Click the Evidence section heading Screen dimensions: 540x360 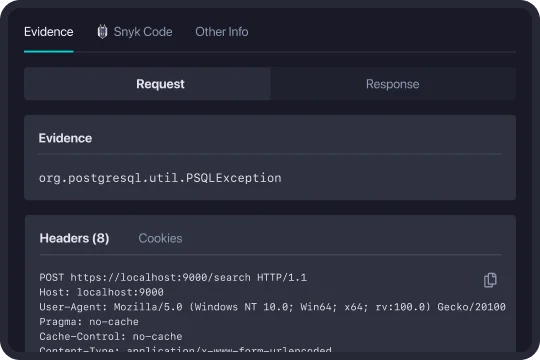click(65, 138)
